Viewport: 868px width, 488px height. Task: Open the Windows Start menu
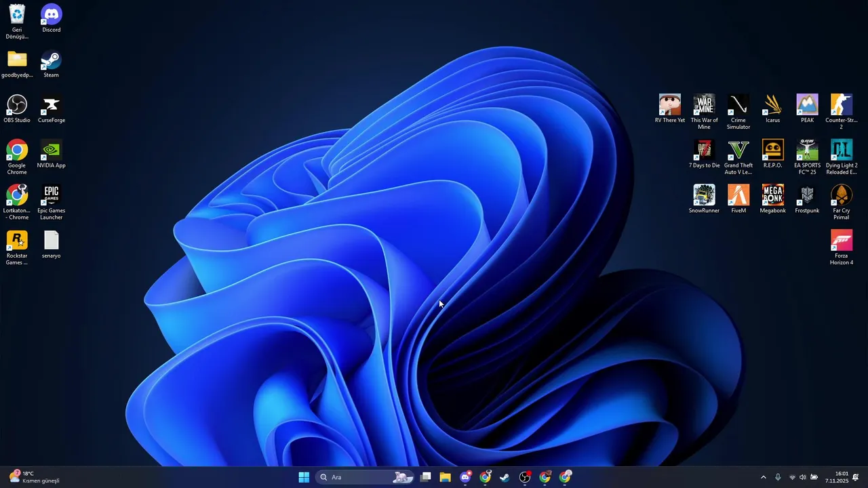[304, 477]
